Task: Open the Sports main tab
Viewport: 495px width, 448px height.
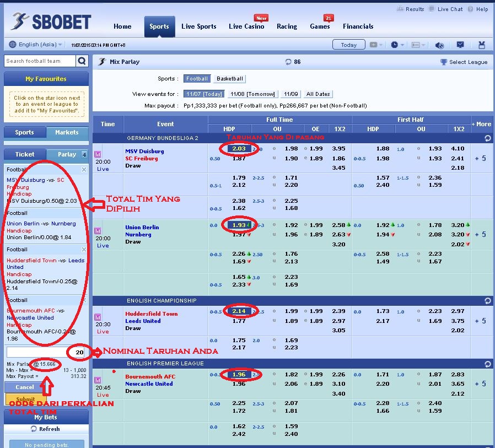Action: [x=159, y=26]
